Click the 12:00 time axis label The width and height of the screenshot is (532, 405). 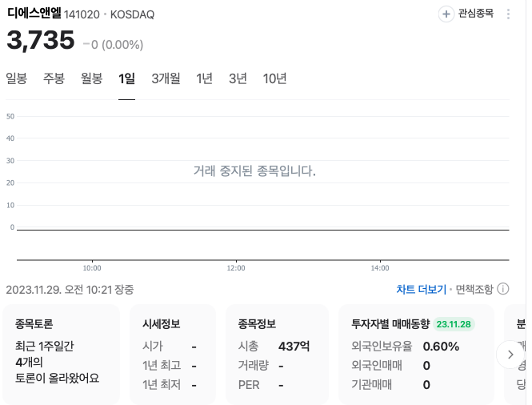point(236,268)
